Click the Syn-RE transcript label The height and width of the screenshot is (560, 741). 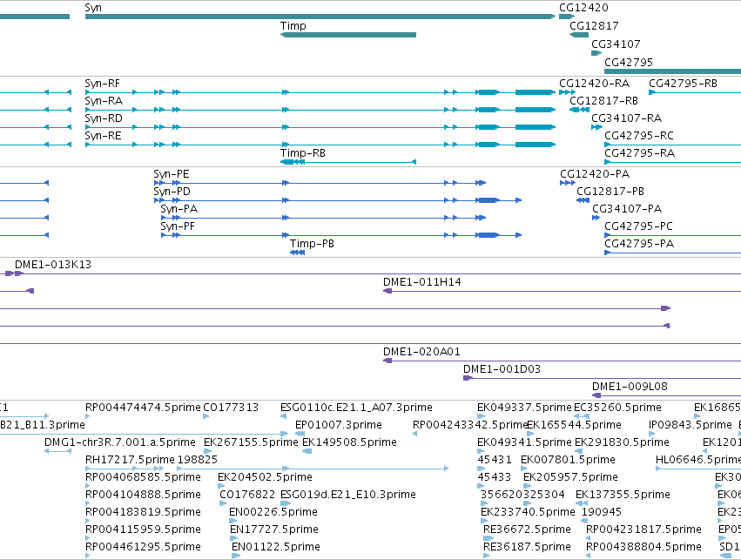coord(103,136)
